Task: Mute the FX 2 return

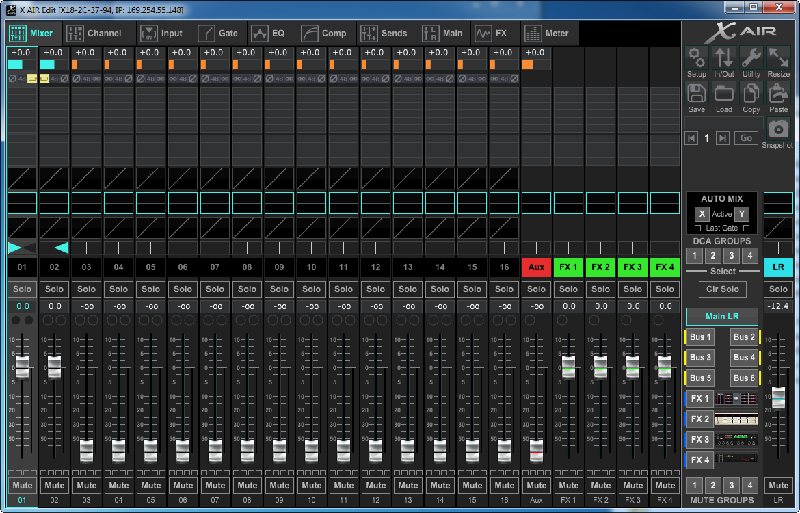Action: point(601,485)
